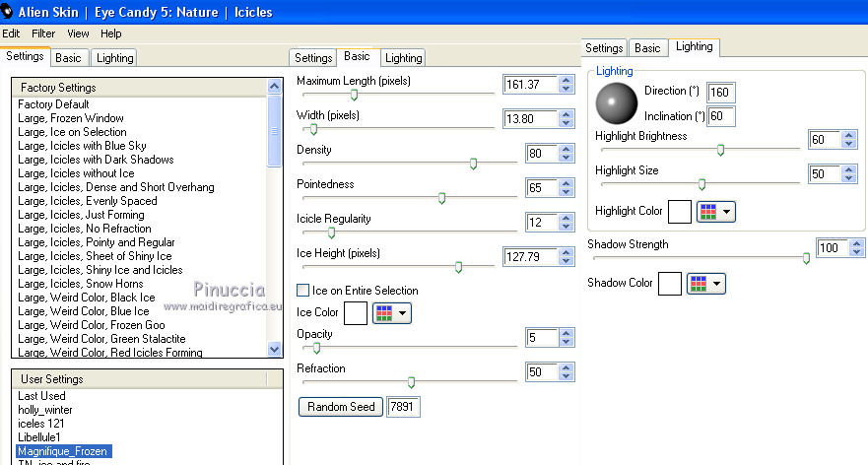Click the Pointedness slider handle
This screenshot has height=465, width=868.
click(441, 198)
